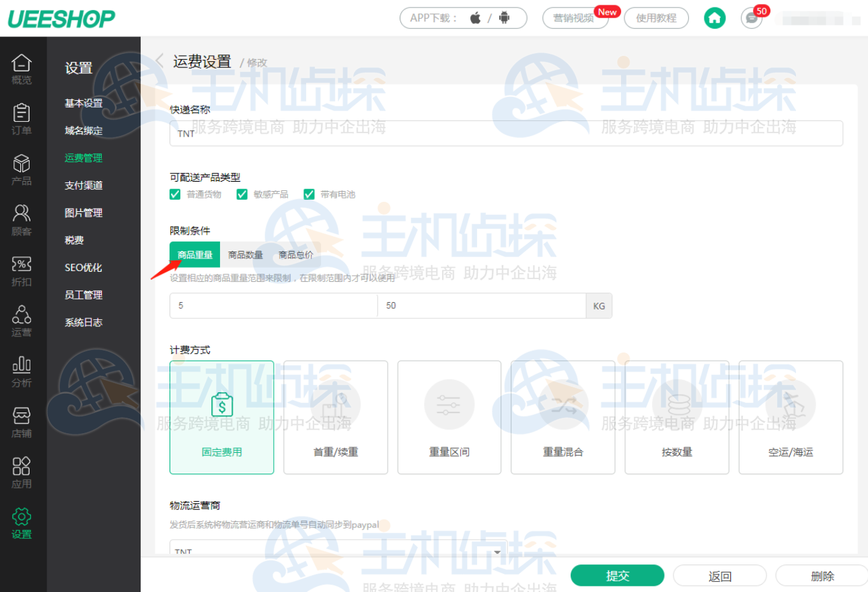
Task: Select the 首重/续重 billing method card
Action: click(x=335, y=417)
